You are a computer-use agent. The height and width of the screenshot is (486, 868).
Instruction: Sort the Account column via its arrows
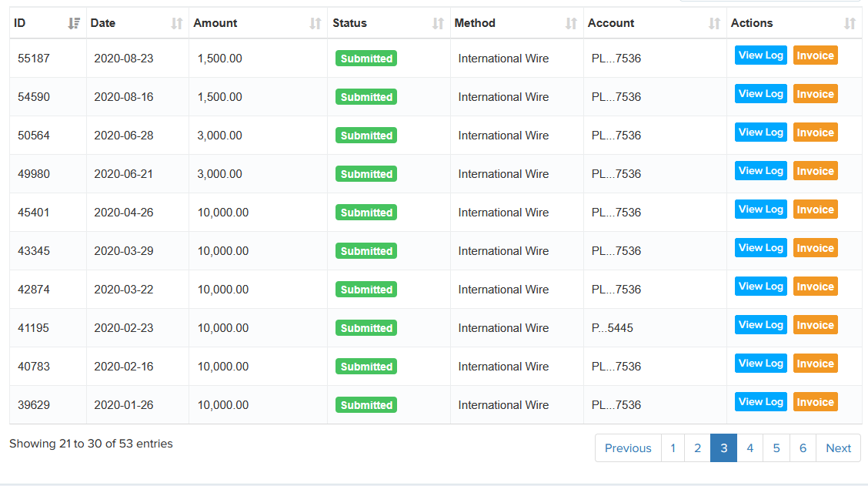715,24
